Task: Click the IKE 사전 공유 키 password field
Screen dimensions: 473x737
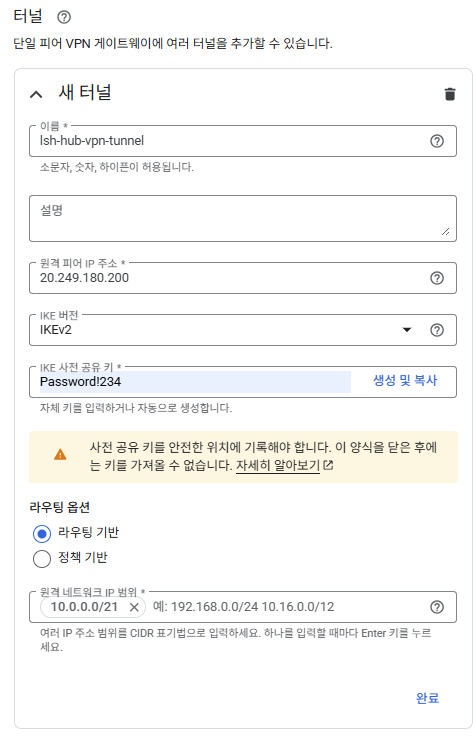Action: [195, 382]
